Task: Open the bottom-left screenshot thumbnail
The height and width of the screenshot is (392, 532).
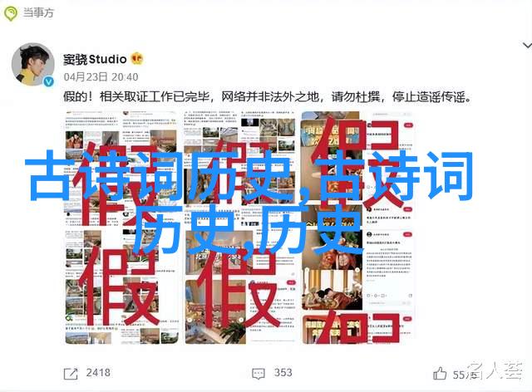Action: pos(122,287)
